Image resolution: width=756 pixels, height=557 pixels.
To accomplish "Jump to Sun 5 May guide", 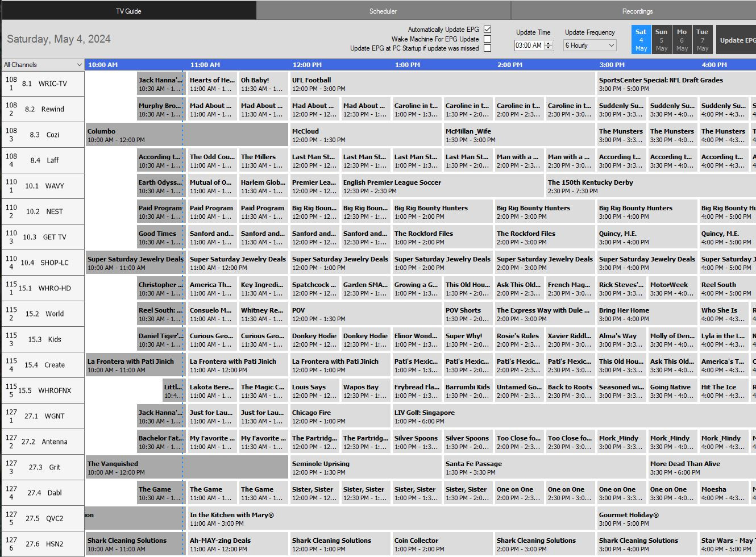I will (x=662, y=40).
